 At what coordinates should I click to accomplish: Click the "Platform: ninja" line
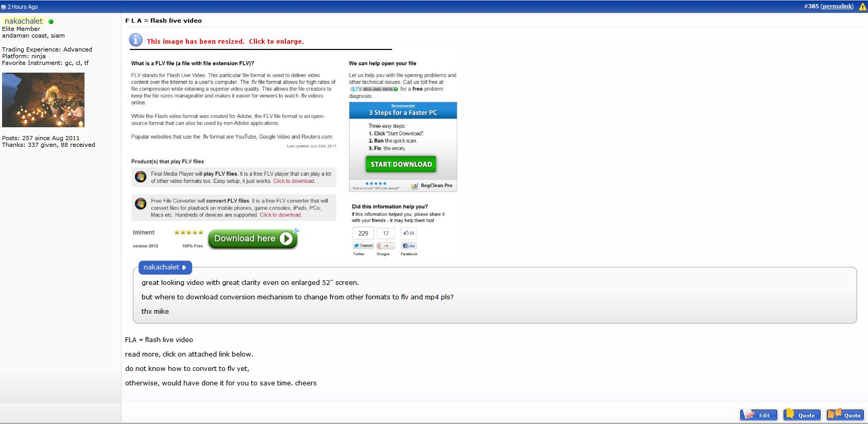point(24,56)
